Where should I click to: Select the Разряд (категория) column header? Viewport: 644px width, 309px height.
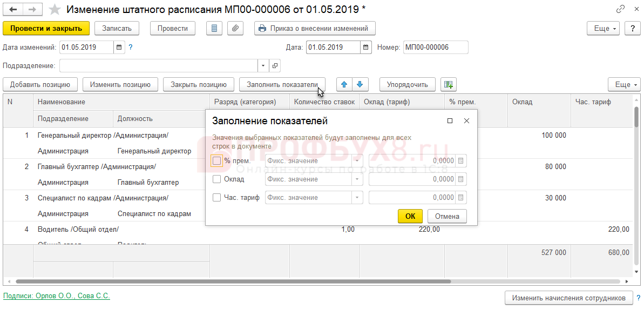(249, 102)
